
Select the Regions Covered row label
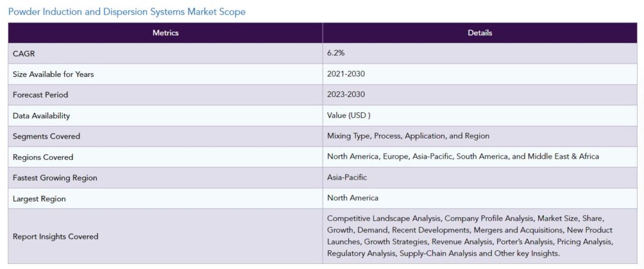click(43, 157)
